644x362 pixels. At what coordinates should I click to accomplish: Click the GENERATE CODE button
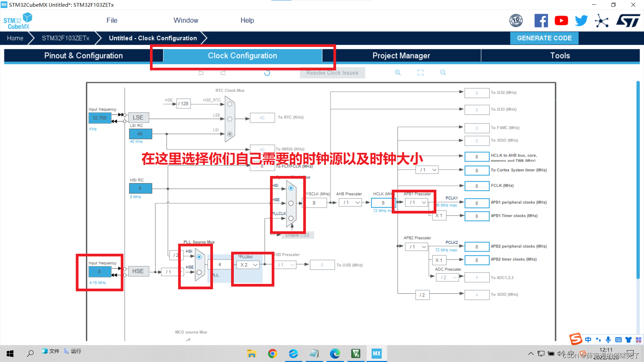coord(544,38)
